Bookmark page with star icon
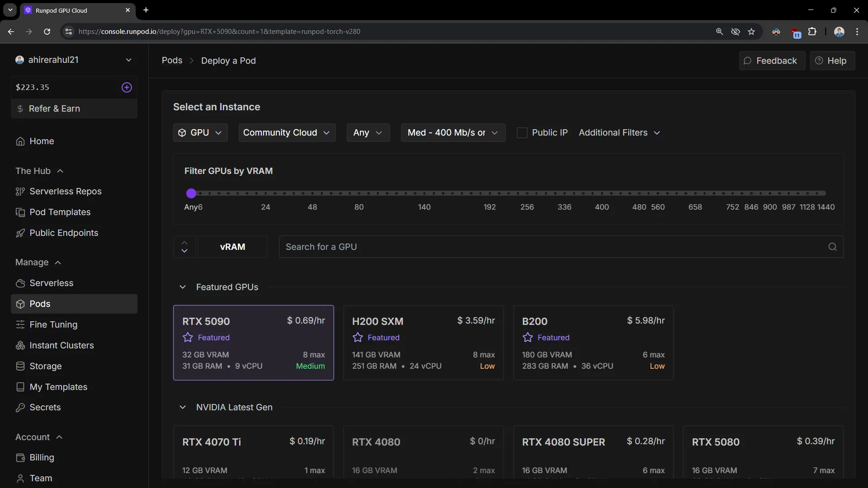Viewport: 868px width, 488px height. click(751, 32)
